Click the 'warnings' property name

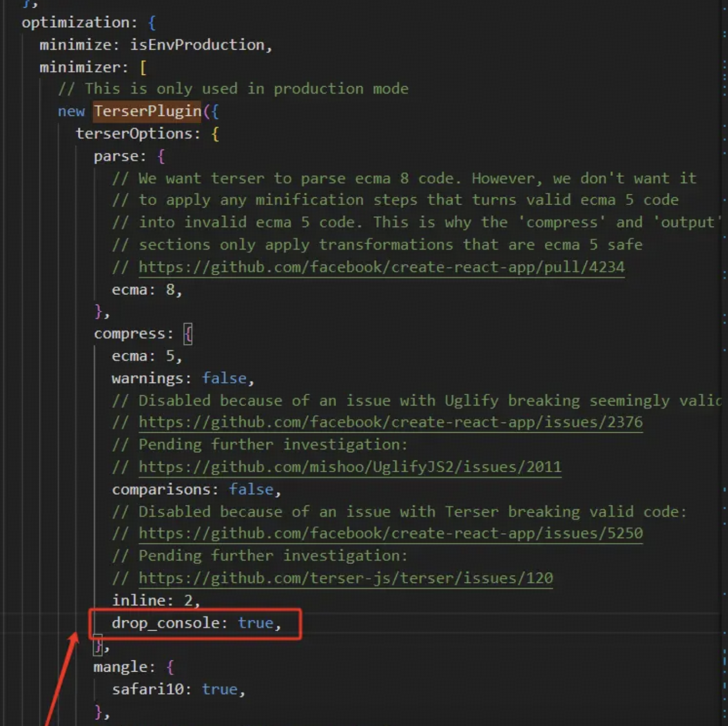(x=148, y=378)
